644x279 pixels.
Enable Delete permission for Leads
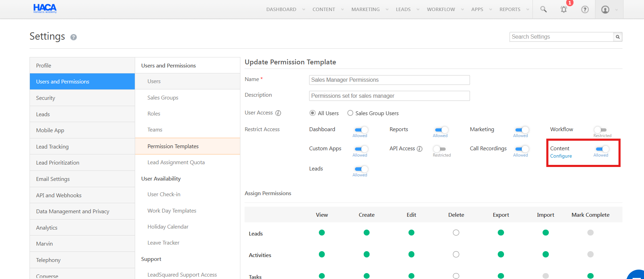(x=456, y=233)
